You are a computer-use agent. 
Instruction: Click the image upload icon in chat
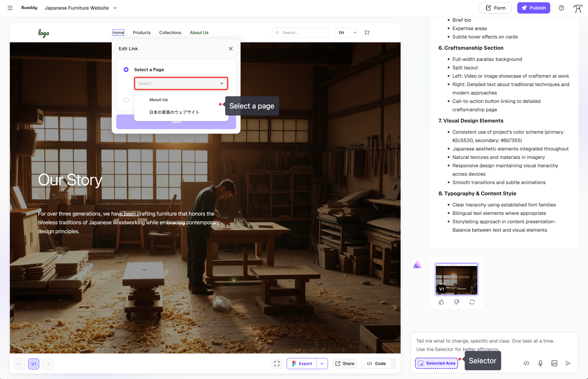point(554,363)
